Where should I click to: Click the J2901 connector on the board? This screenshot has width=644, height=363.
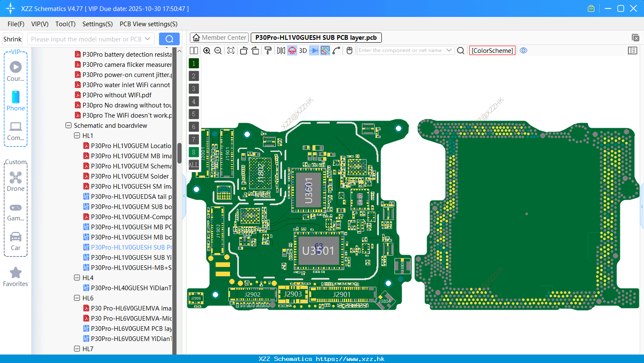[x=342, y=294]
